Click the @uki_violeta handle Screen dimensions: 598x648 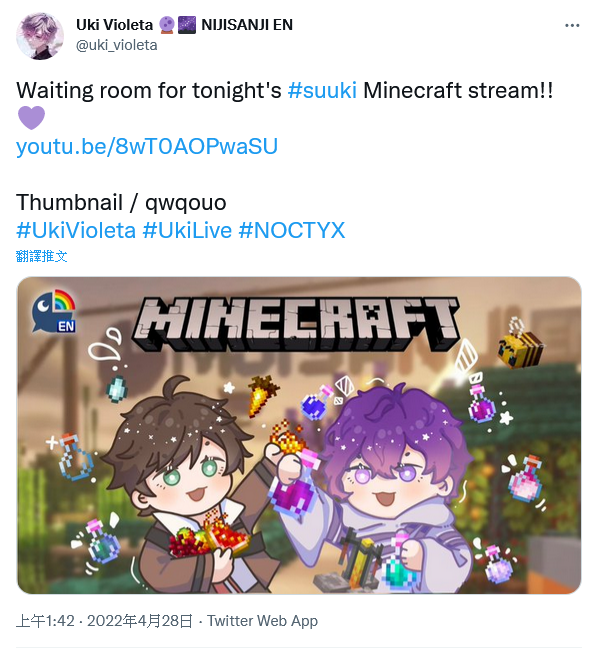117,45
